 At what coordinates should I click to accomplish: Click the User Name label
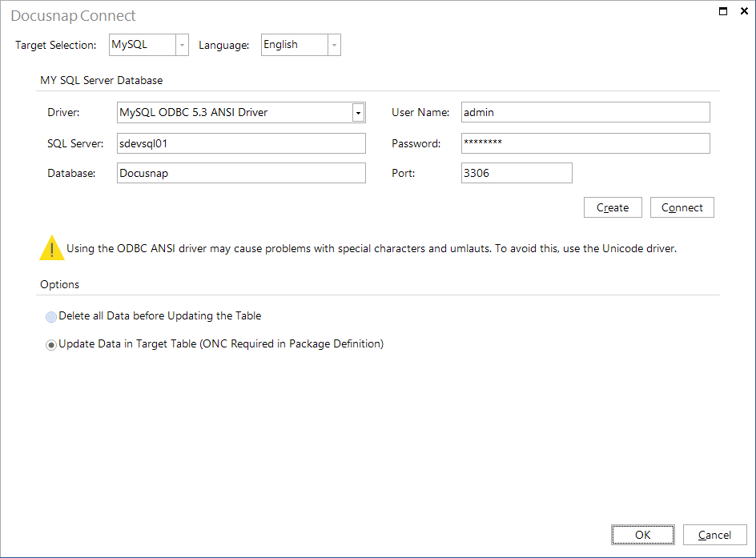420,112
